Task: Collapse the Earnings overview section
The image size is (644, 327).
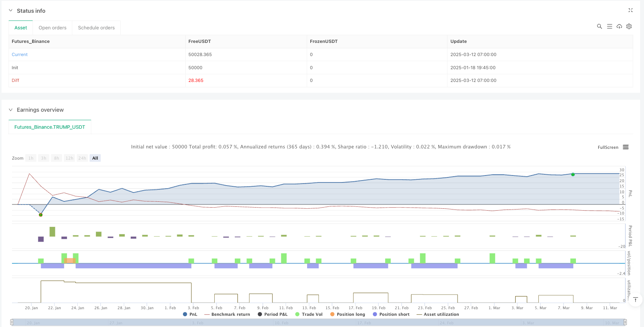Action: coord(10,110)
